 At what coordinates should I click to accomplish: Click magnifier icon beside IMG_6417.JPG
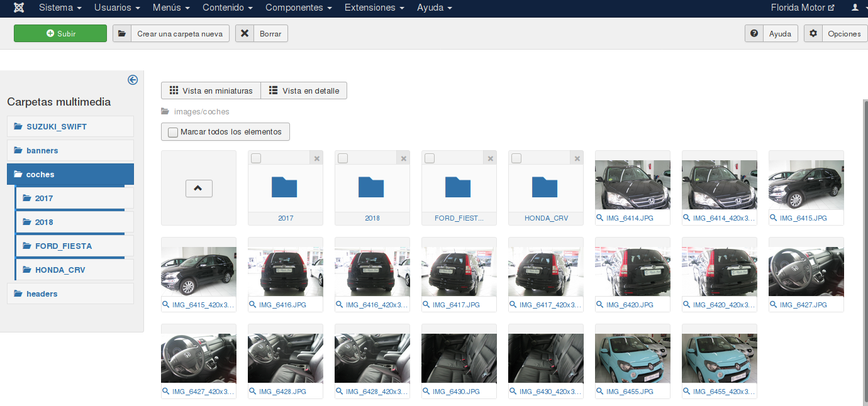tap(426, 305)
